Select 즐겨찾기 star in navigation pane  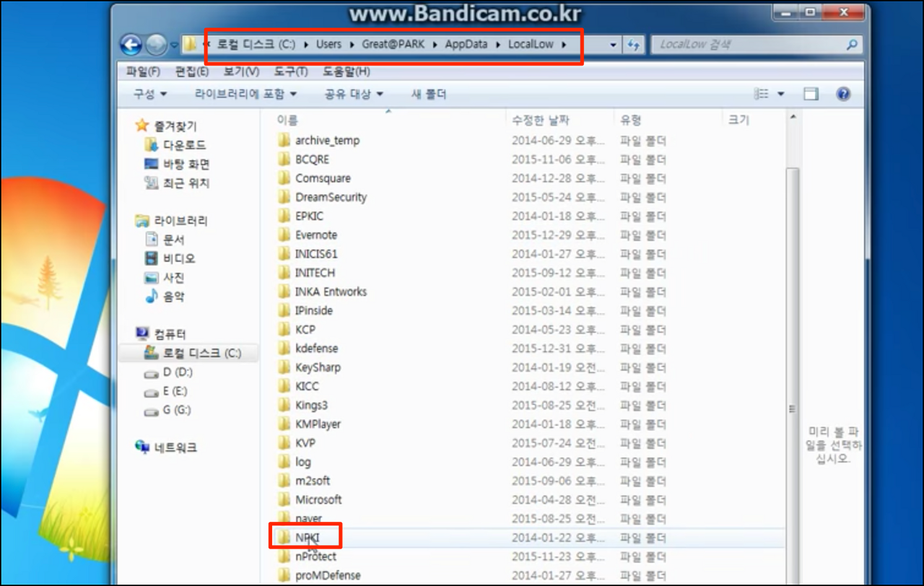point(142,126)
